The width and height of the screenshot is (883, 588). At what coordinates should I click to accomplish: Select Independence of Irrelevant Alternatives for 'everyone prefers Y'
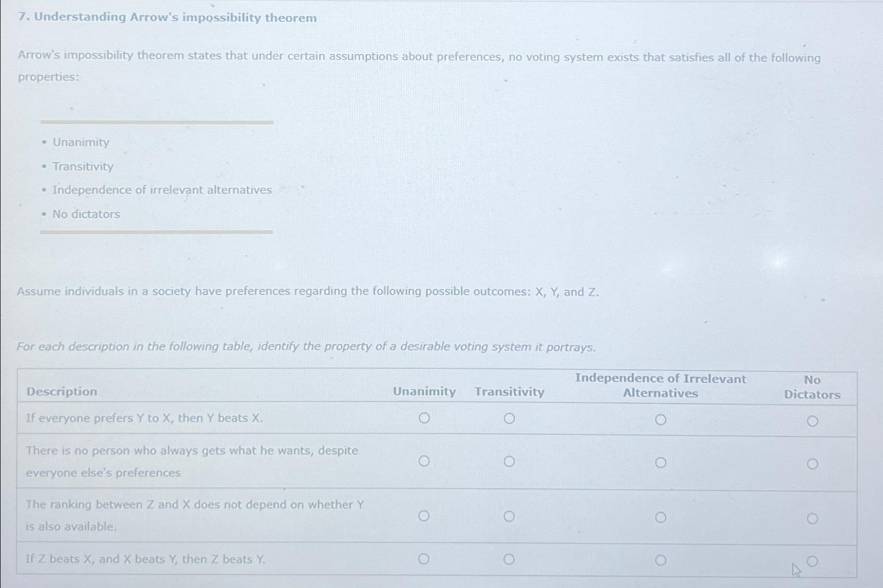point(661,420)
